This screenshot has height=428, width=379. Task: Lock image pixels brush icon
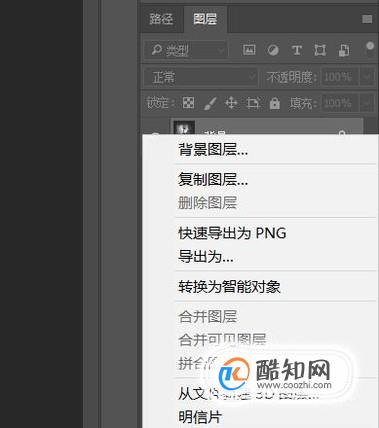pos(210,103)
